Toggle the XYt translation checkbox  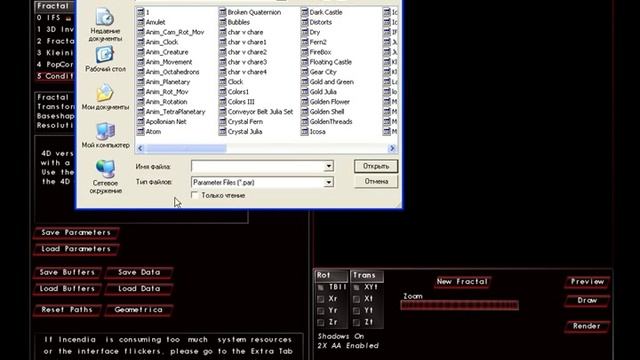[x=356, y=287]
